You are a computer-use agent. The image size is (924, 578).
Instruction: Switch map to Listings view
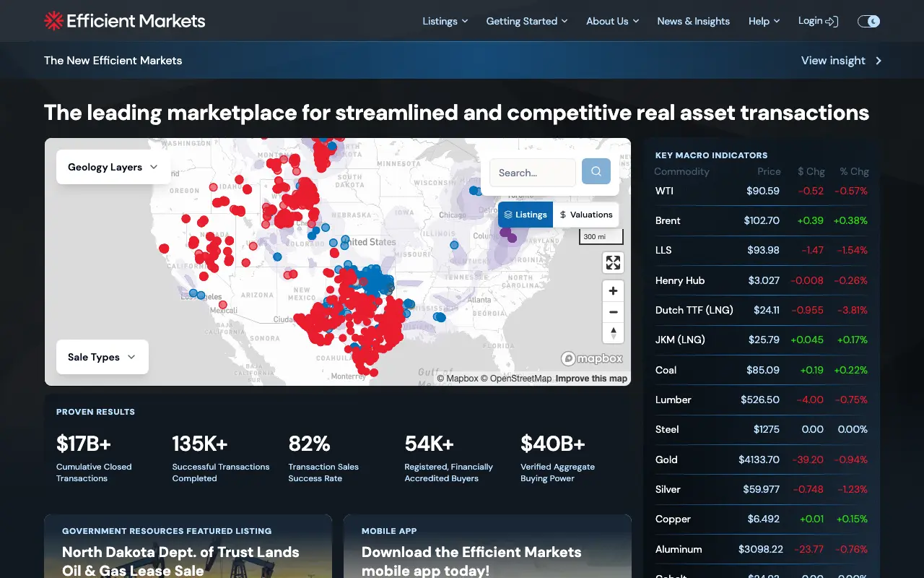pyautogui.click(x=526, y=215)
